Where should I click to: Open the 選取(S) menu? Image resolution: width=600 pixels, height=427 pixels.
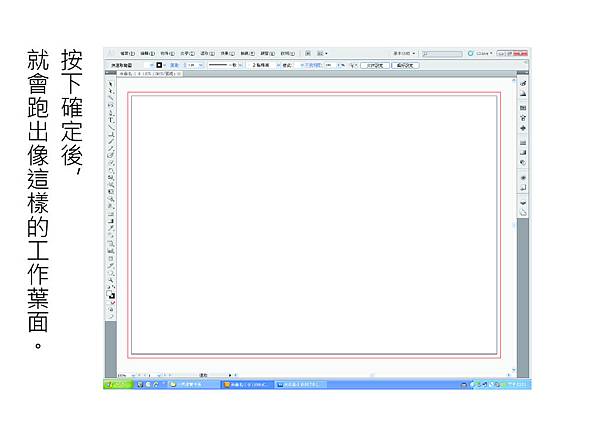click(x=207, y=54)
